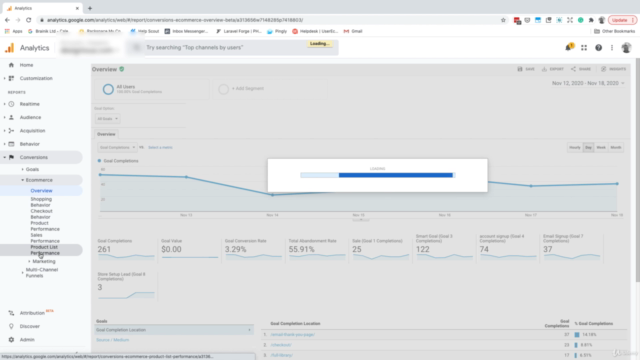Click the page vertical scrollbar

[638, 169]
